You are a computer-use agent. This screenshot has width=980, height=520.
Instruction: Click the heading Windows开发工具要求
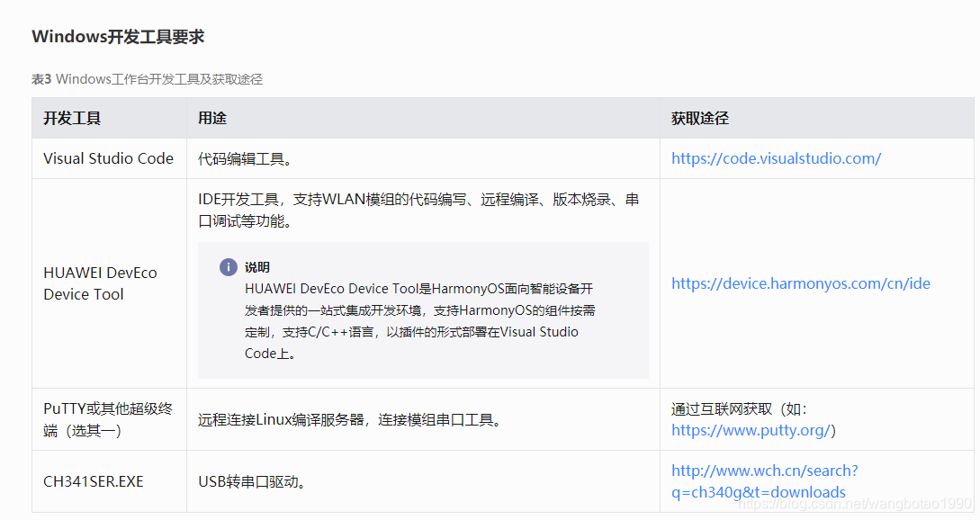[118, 37]
